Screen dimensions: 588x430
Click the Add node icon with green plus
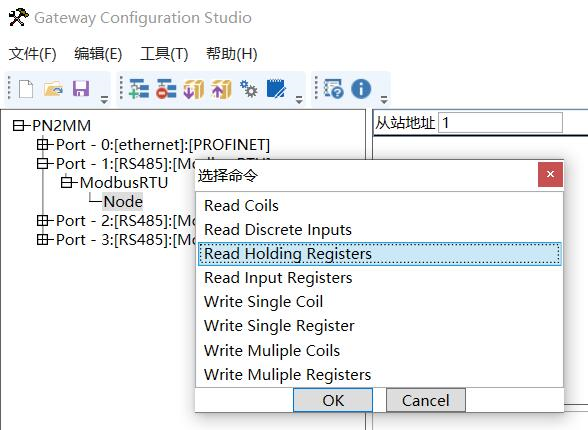pos(139,89)
